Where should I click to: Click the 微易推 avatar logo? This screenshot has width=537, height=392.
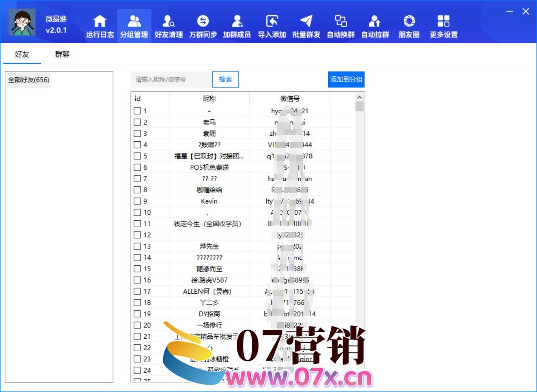point(22,23)
